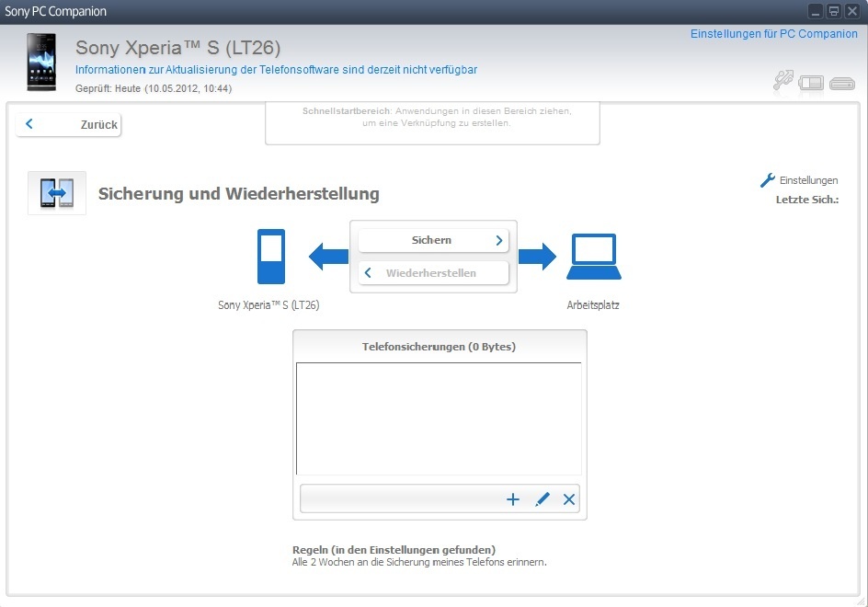Click the Einstellungen label next to wrench
Image resolution: width=868 pixels, height=607 pixels.
[808, 180]
